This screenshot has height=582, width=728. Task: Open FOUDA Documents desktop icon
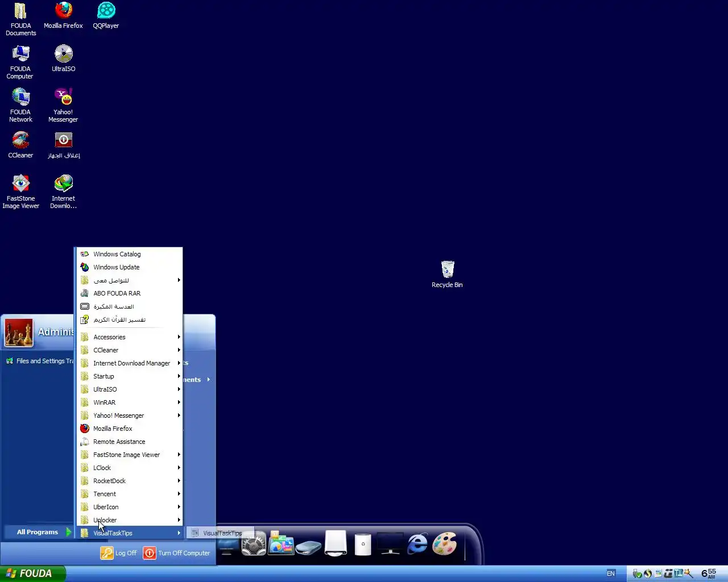coord(20,20)
